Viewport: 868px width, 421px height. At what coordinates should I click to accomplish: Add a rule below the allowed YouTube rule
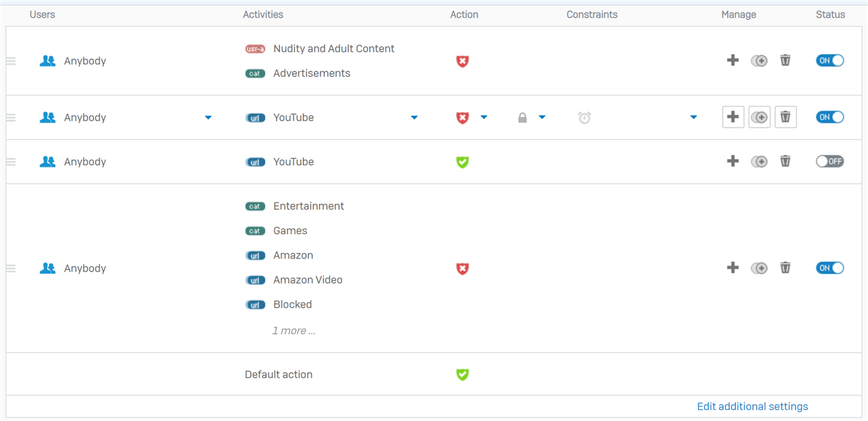click(733, 161)
